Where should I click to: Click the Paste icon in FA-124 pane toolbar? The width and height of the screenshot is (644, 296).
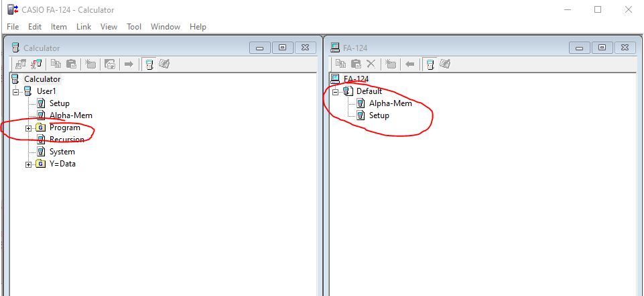(356, 64)
